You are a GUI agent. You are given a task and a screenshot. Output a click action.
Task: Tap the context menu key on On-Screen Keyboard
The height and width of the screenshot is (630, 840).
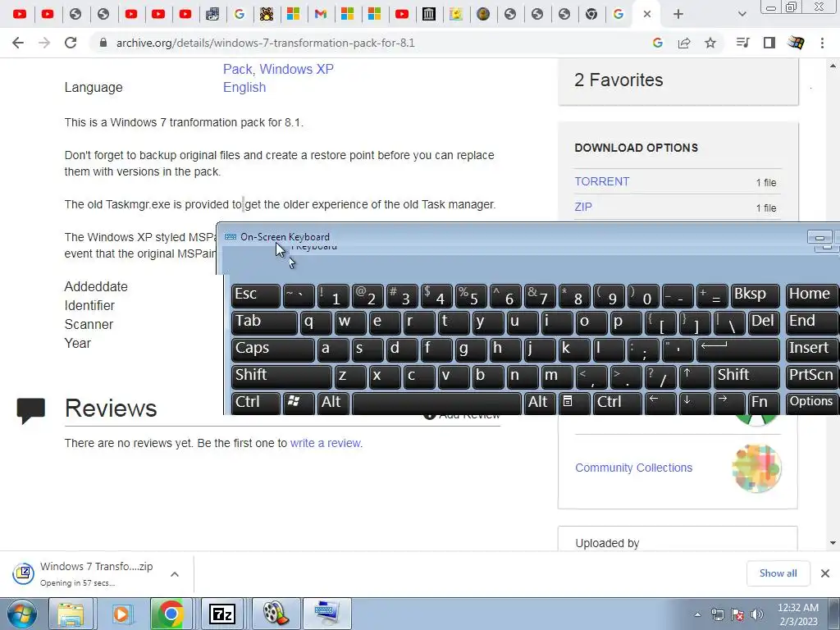[x=573, y=403]
